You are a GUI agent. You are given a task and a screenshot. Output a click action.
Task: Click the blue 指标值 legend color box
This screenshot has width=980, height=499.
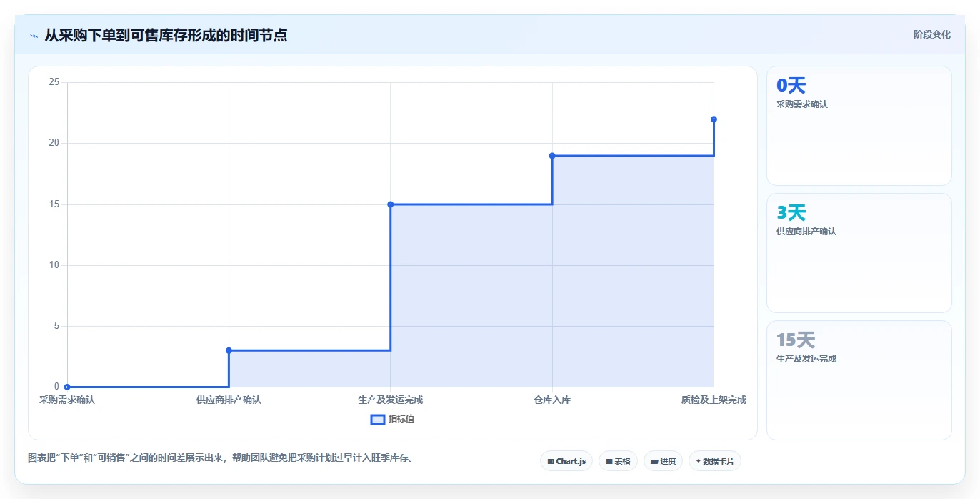point(378,419)
